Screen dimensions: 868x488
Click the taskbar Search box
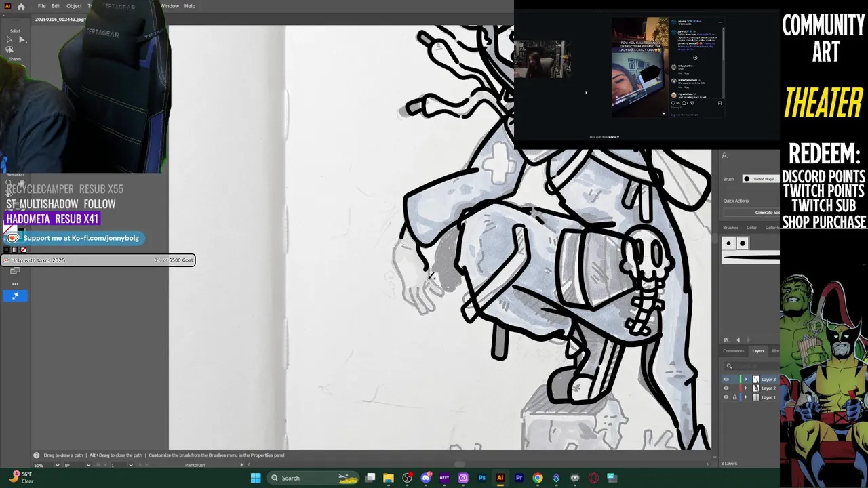313,478
